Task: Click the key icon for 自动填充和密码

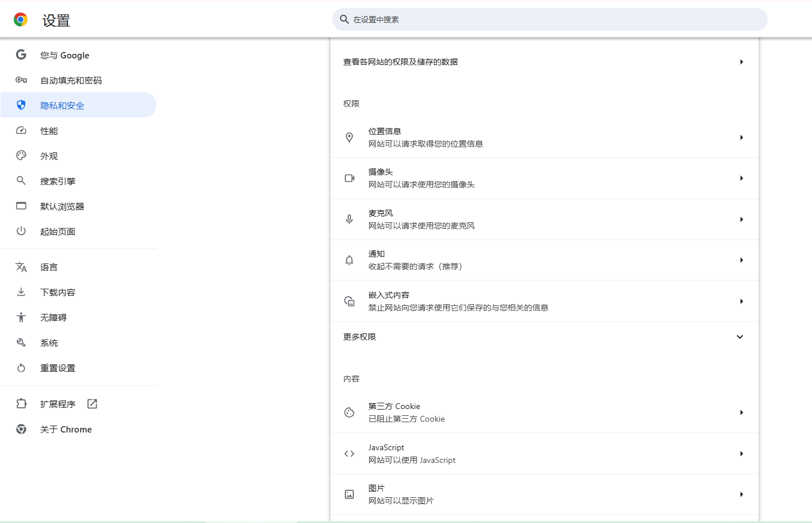Action: (21, 80)
